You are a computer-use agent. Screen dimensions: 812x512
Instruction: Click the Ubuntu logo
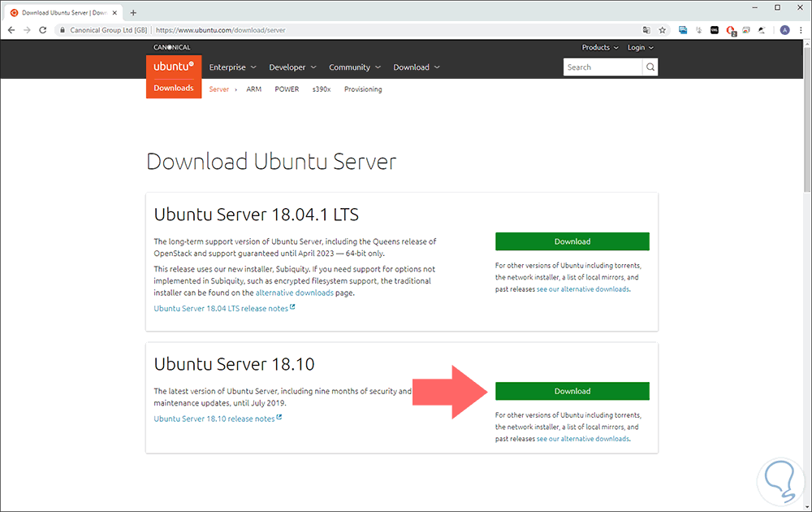[x=174, y=67]
